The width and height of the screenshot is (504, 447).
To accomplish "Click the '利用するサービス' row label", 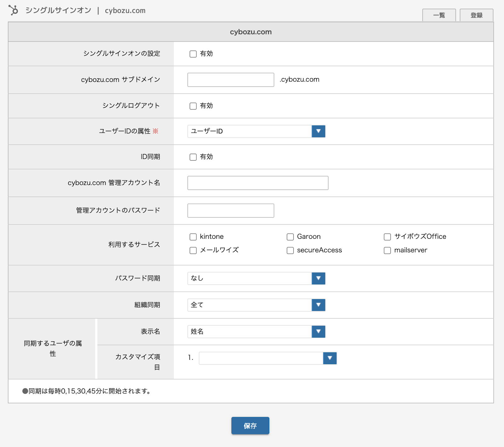I will (x=134, y=245).
